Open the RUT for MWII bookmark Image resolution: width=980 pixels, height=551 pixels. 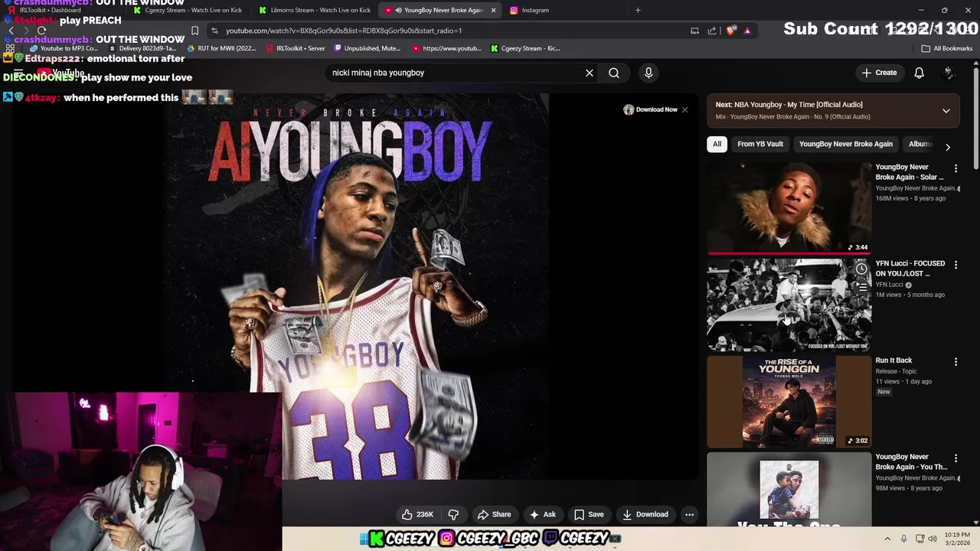221,48
